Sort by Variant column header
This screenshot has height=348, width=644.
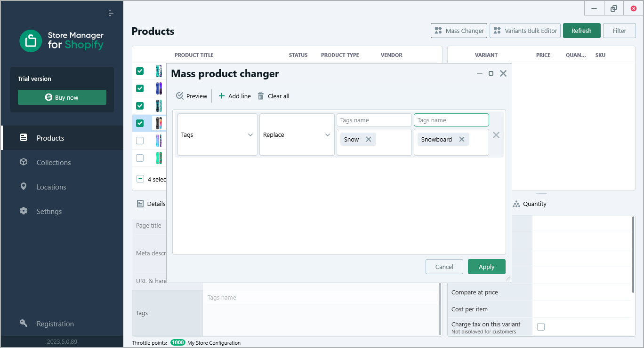tap(486, 55)
